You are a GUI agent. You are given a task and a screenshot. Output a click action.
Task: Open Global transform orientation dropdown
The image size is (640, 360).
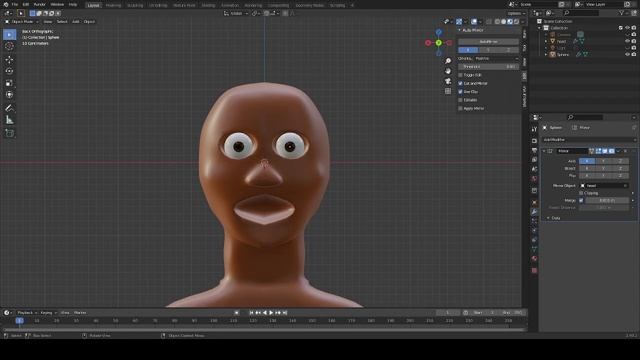pyautogui.click(x=236, y=13)
